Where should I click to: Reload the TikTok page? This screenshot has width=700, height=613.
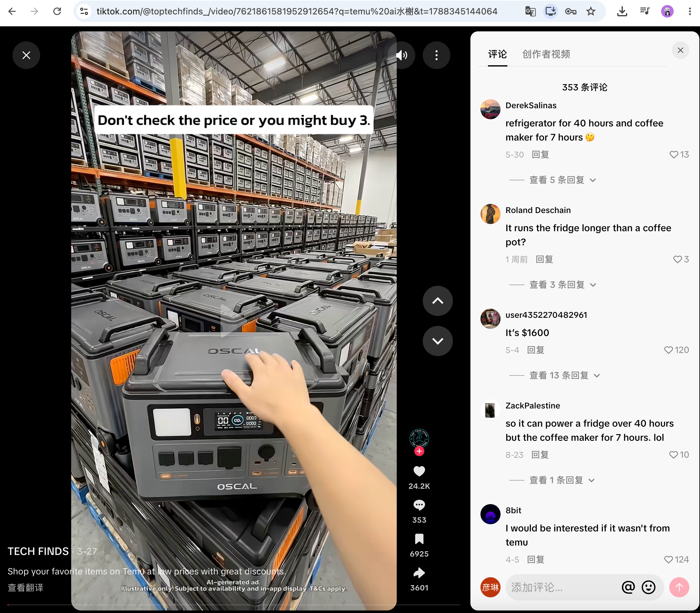pos(57,12)
